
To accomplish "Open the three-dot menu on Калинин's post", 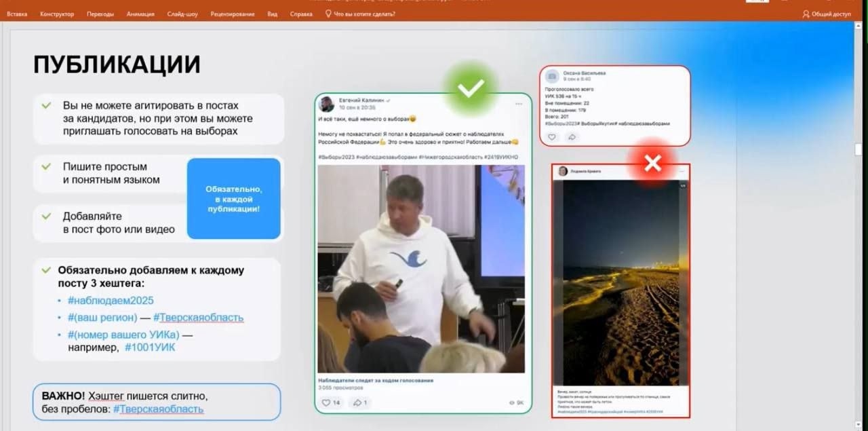I will click(x=519, y=104).
